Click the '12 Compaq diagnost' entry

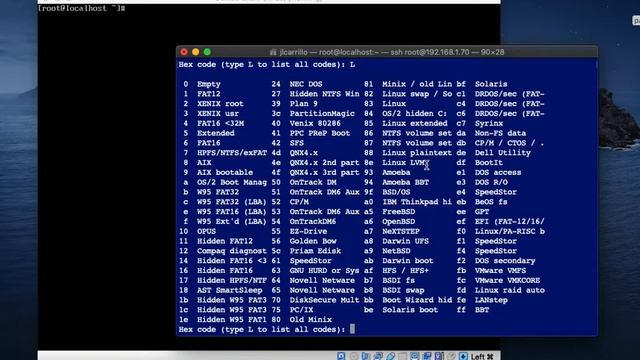coord(223,251)
